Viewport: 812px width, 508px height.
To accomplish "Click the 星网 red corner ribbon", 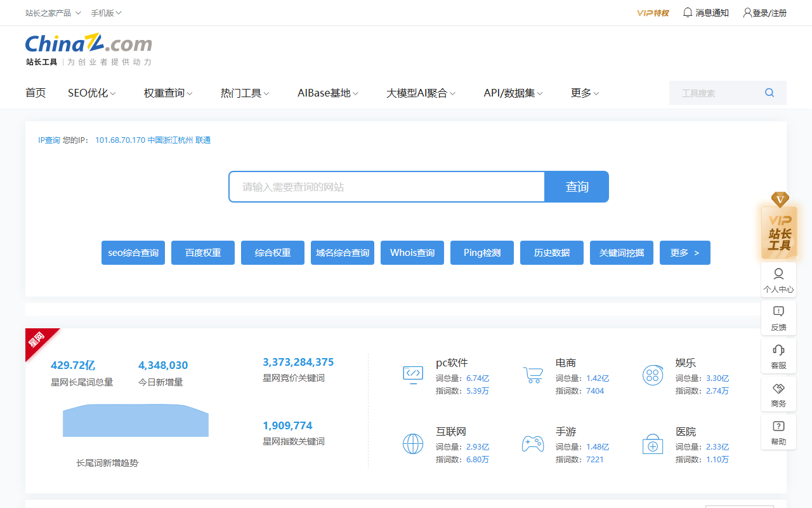I will (38, 341).
